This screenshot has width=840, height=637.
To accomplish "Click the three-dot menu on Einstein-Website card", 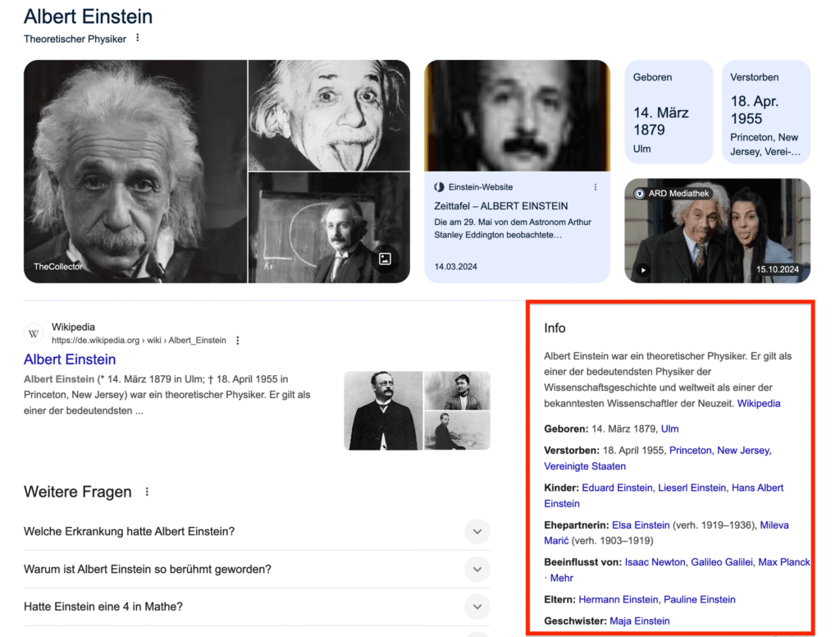I will [596, 187].
